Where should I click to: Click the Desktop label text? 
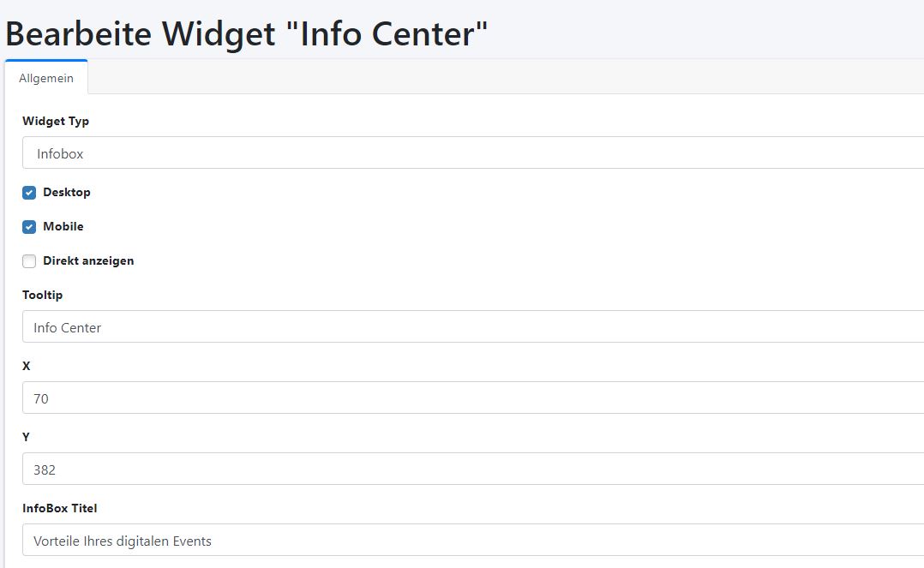[67, 192]
